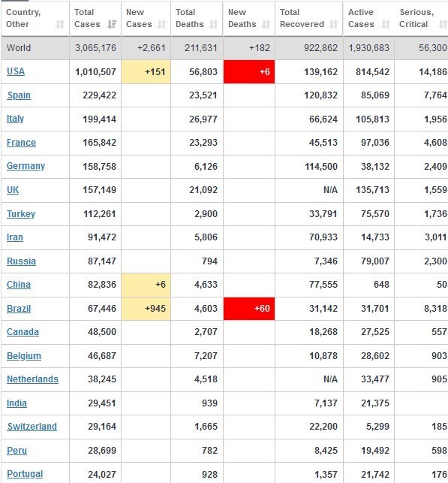Sort by Total Deaths arrows icon
The image size is (448, 483).
[x=214, y=24]
